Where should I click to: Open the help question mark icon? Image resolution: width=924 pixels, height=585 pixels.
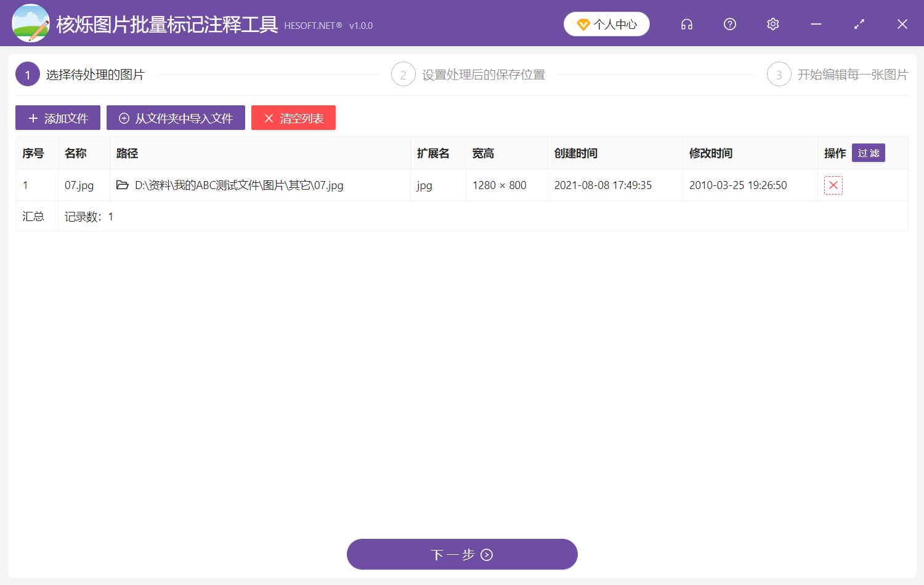coord(730,24)
